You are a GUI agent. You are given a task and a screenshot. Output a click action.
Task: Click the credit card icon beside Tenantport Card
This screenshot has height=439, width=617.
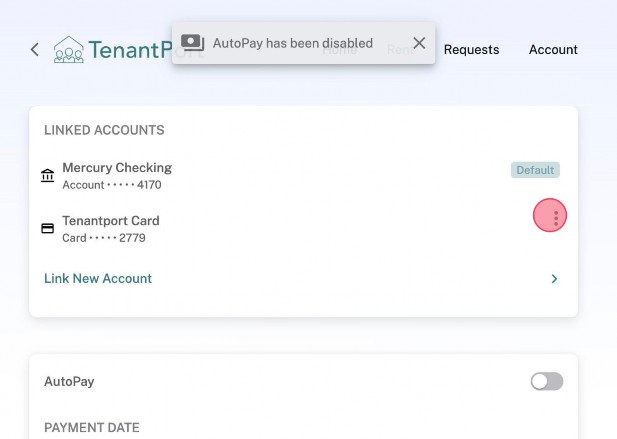(48, 229)
